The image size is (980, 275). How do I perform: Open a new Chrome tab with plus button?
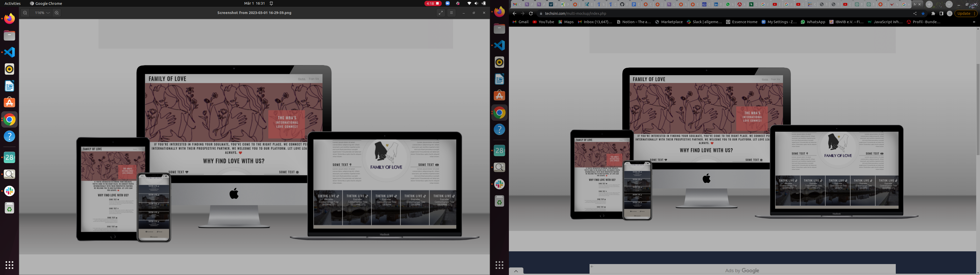929,5
